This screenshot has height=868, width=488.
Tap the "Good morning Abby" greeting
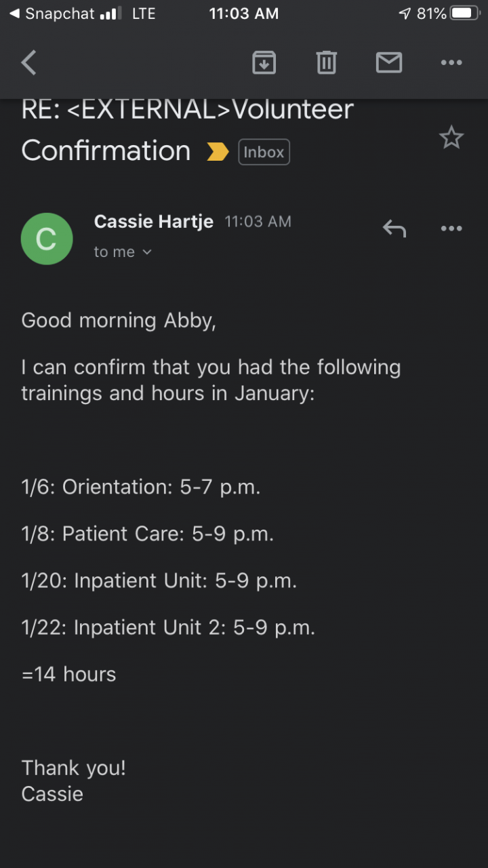click(x=119, y=320)
